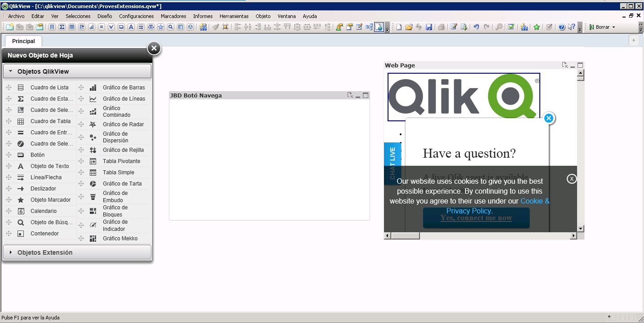Close the Nuevo Objeto de Hoja panel
The height and width of the screenshot is (323, 644).
point(154,48)
